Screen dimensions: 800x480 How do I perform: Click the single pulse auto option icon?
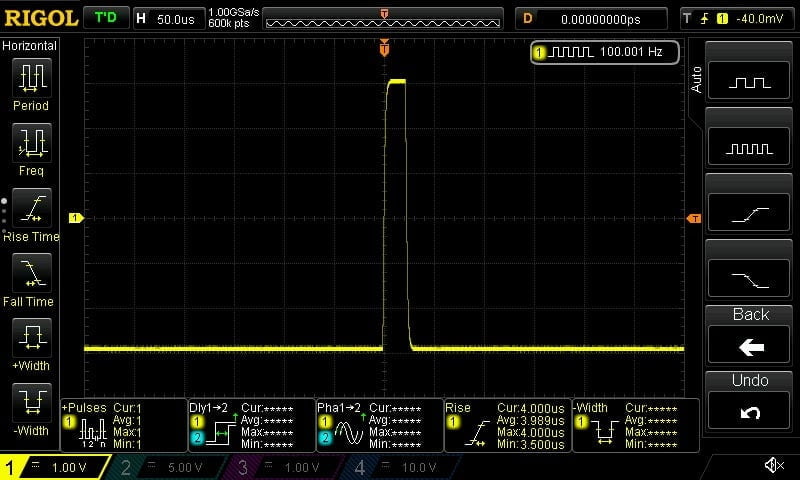(x=749, y=81)
